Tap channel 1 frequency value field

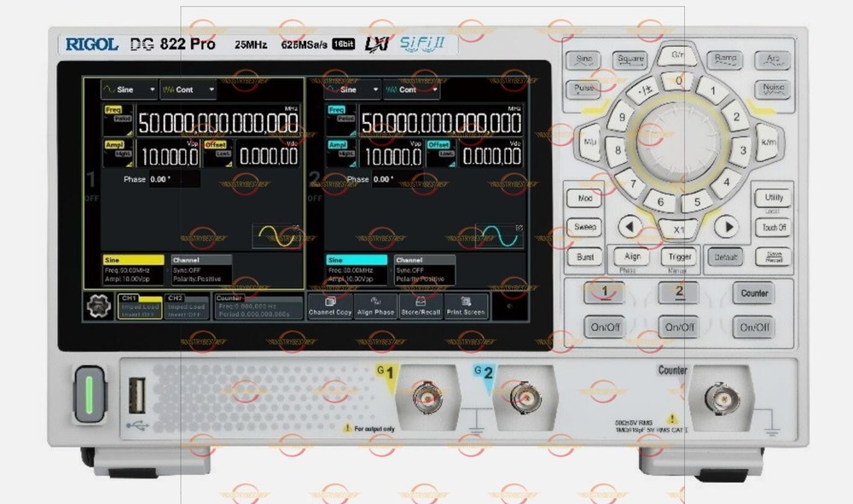[218, 123]
